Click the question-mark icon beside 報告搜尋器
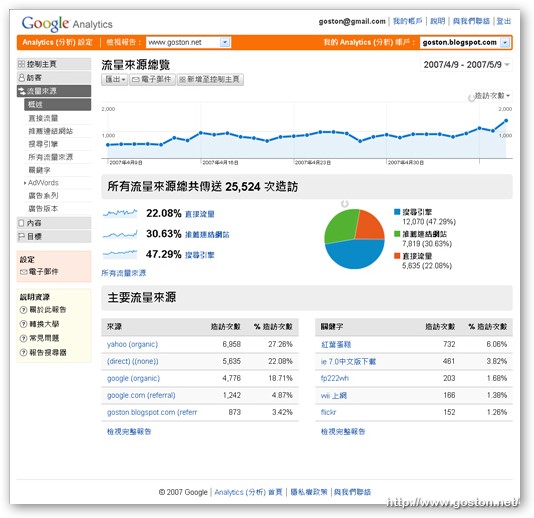 [x=23, y=352]
